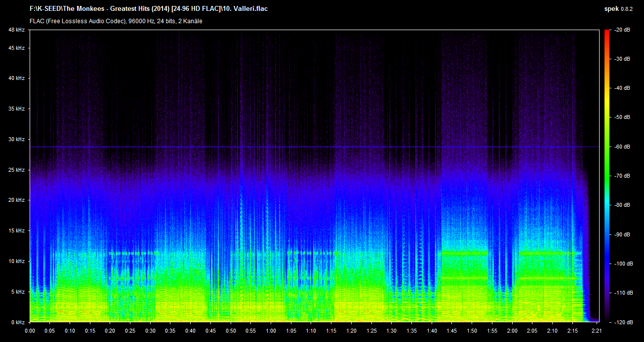644x342 pixels.
Task: Click the 0:30 time axis marker
Action: pos(150,331)
